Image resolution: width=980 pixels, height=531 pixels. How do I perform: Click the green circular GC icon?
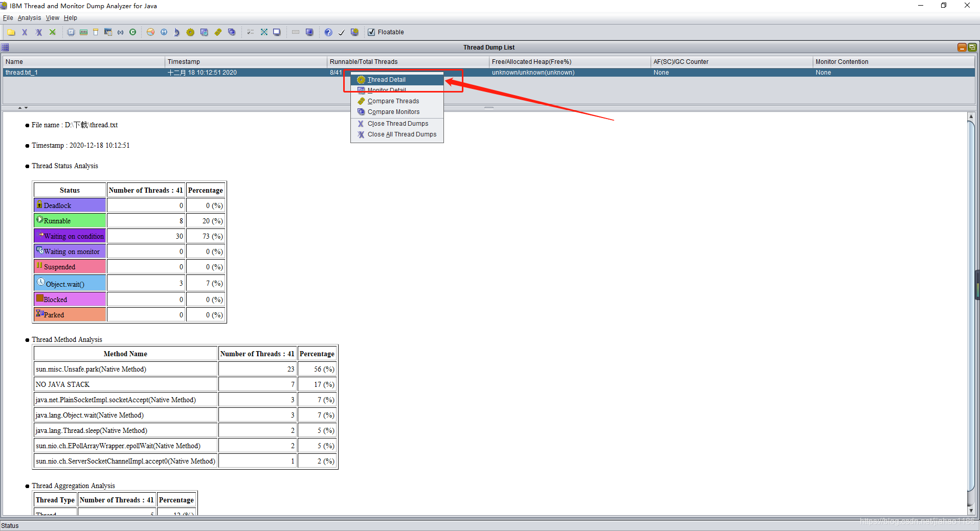[133, 32]
